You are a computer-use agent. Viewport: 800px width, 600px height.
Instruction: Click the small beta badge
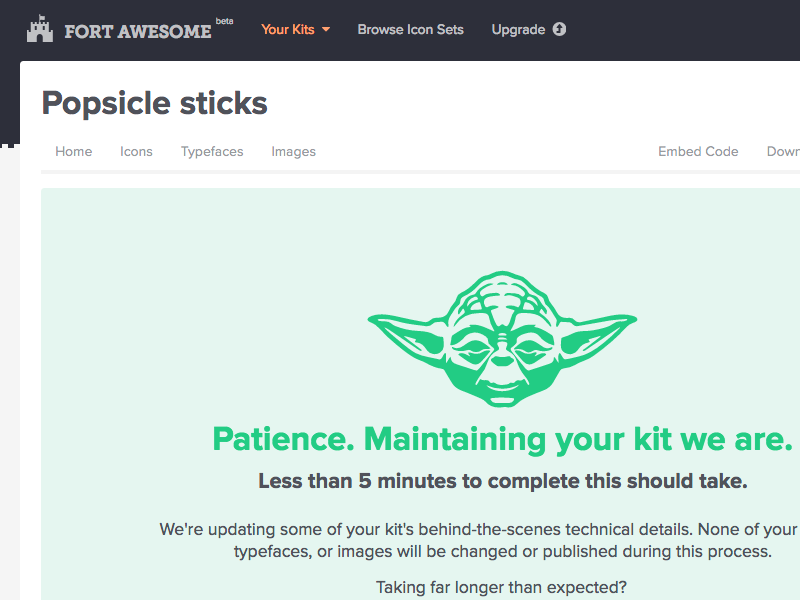click(x=224, y=21)
